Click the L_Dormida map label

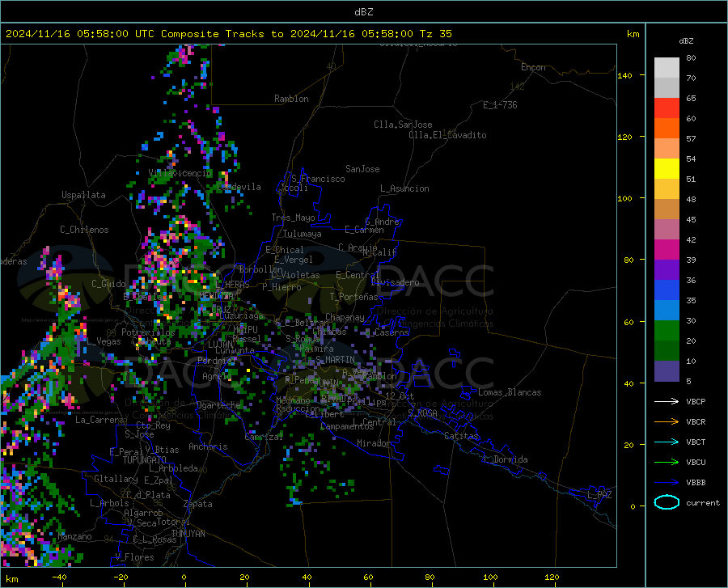pos(505,459)
